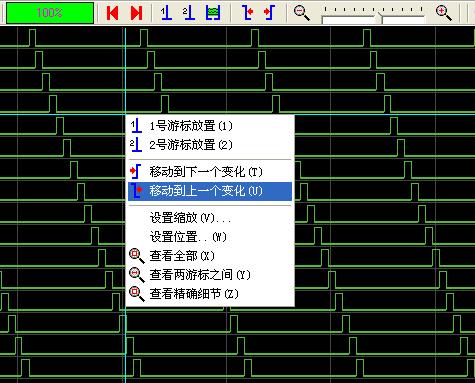Jump to waveform end with red arrow
The width and height of the screenshot is (475, 383).
(x=137, y=13)
